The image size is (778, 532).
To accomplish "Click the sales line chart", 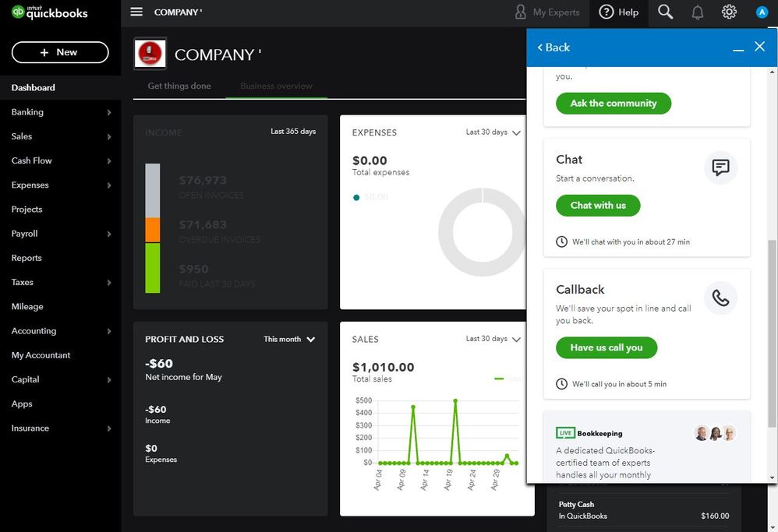I will pos(447,432).
